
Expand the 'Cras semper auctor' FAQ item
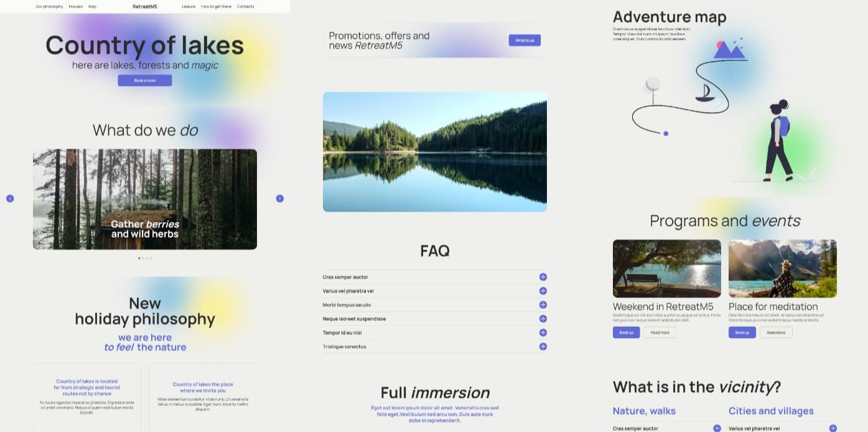(543, 277)
